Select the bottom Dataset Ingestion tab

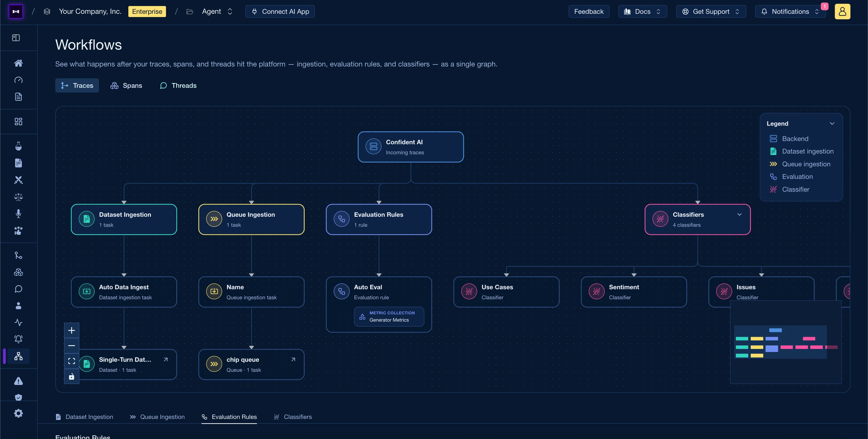84,417
